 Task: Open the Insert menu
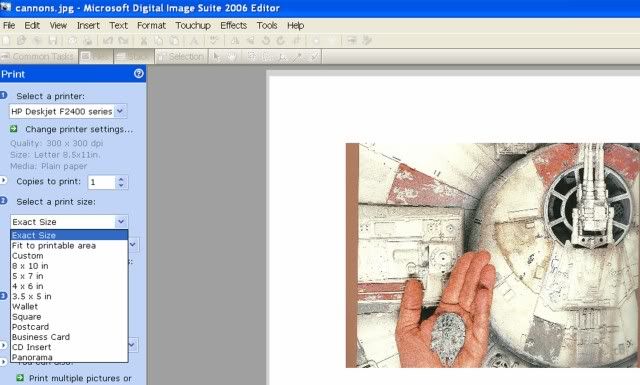point(88,25)
